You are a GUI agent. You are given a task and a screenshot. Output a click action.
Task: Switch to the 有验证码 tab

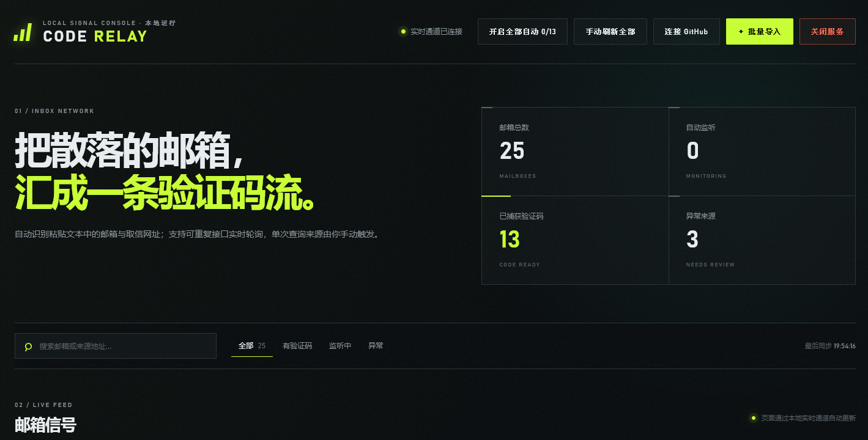pos(297,346)
